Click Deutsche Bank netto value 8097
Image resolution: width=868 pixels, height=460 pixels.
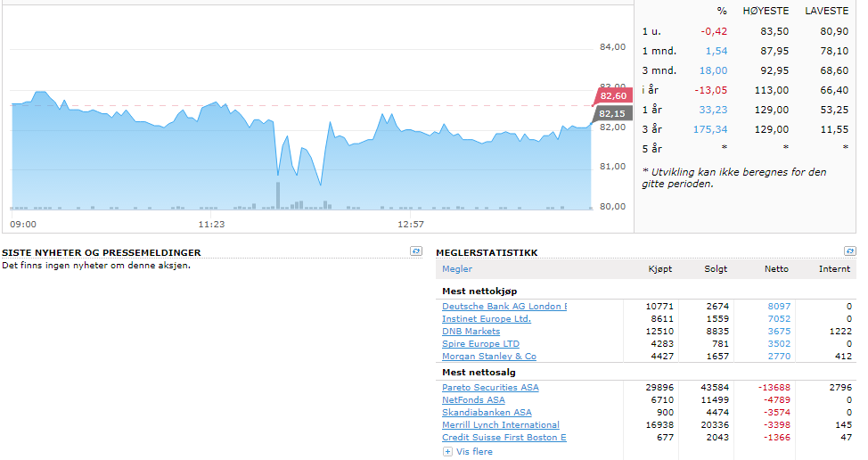[x=778, y=307]
